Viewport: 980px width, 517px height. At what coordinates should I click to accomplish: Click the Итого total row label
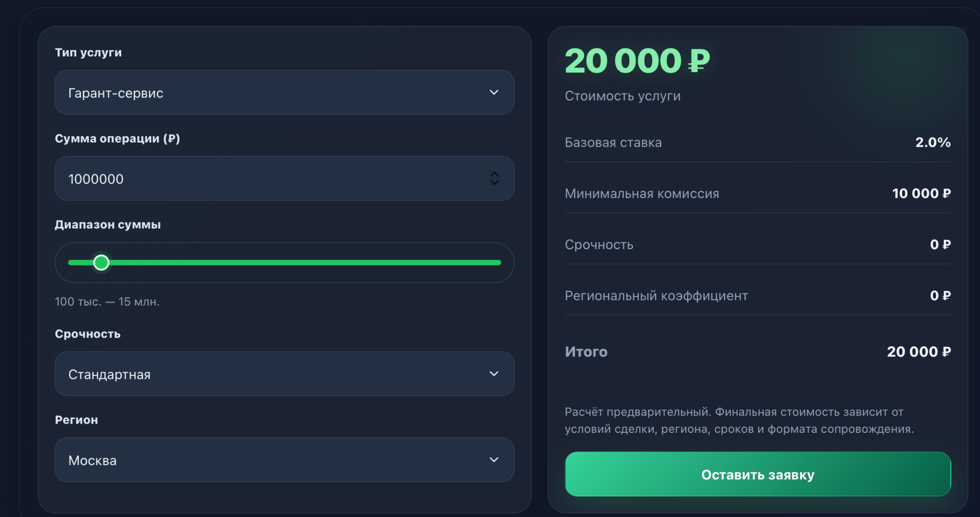click(x=586, y=352)
